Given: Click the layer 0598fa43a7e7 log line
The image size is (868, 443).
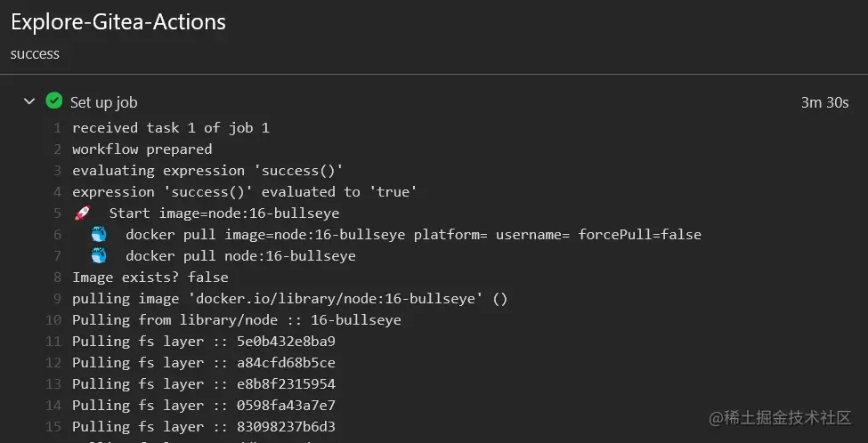Looking at the screenshot, I should pyautogui.click(x=203, y=406).
